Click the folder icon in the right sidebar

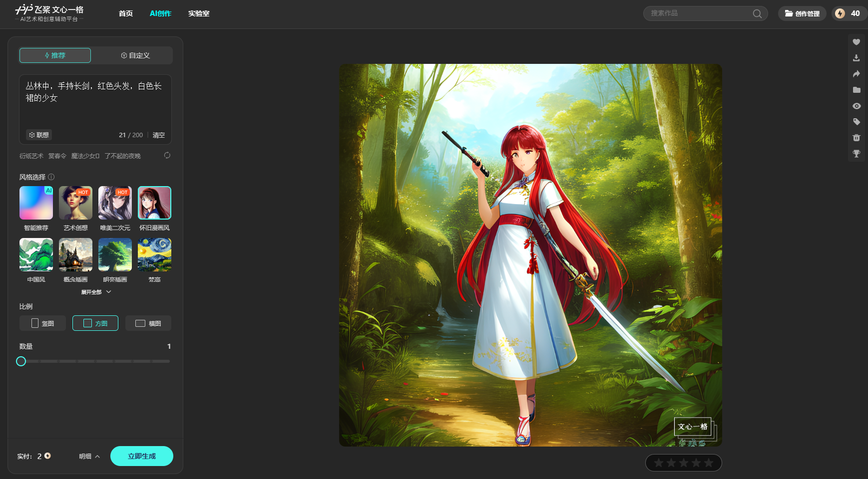(x=856, y=90)
